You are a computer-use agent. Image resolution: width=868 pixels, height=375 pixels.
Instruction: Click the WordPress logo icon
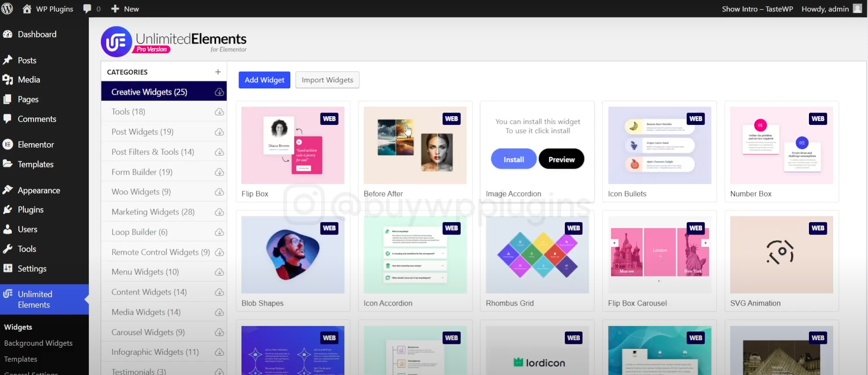click(7, 9)
